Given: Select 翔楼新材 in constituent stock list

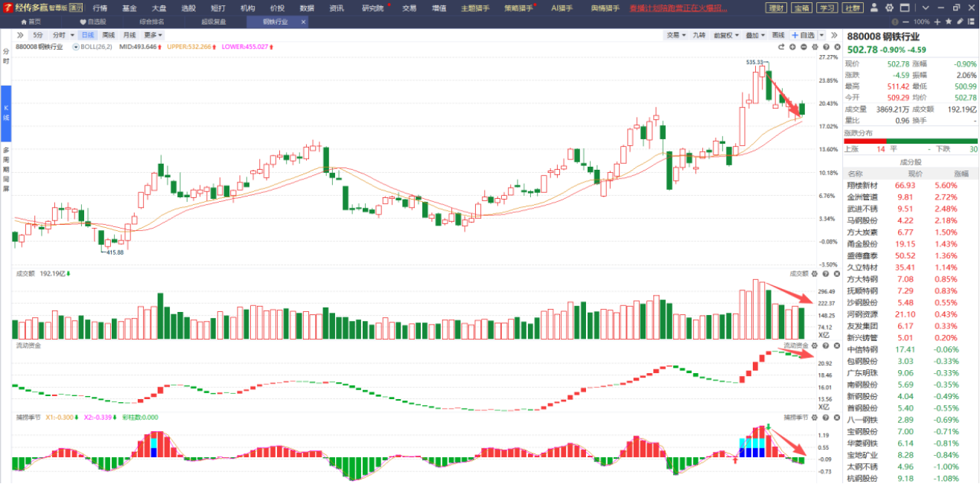Looking at the screenshot, I should (862, 185).
